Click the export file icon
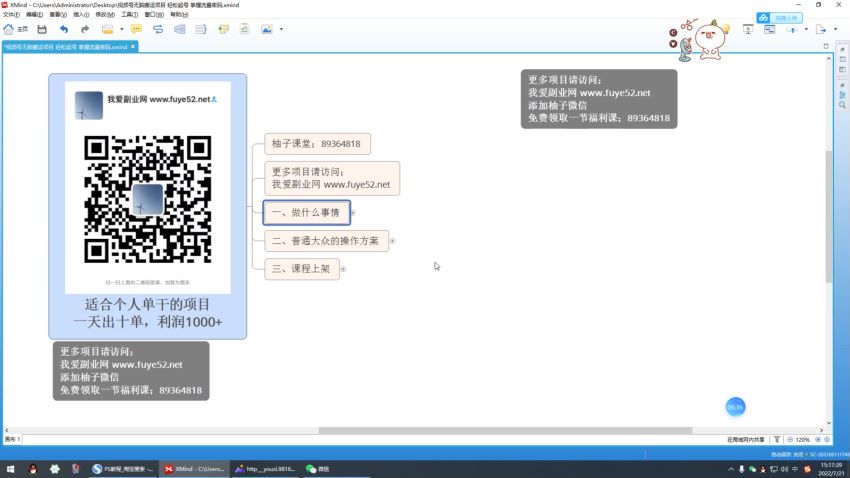Image resolution: width=850 pixels, height=478 pixels. pyautogui.click(x=821, y=30)
